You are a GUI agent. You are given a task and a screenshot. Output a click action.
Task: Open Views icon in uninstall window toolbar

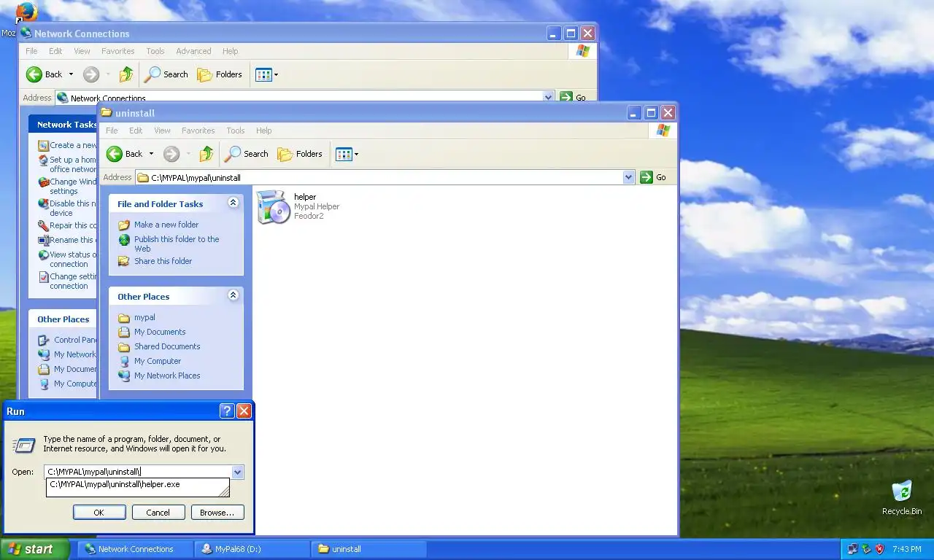pyautogui.click(x=344, y=154)
